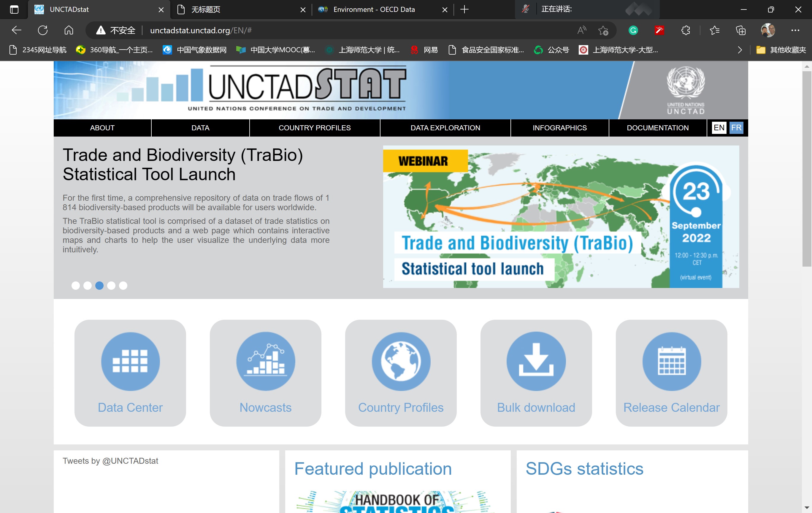
Task: Click the page vertical scrollbar thumb
Action: 807,169
